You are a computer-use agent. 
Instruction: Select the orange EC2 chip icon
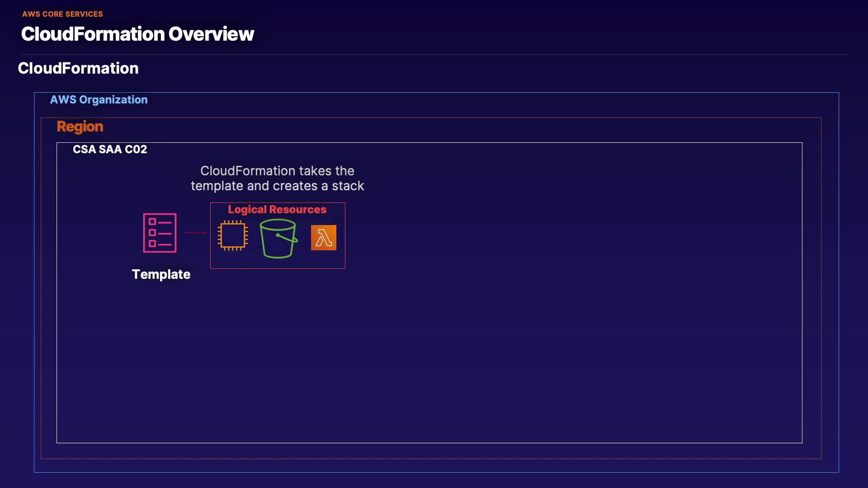click(233, 235)
